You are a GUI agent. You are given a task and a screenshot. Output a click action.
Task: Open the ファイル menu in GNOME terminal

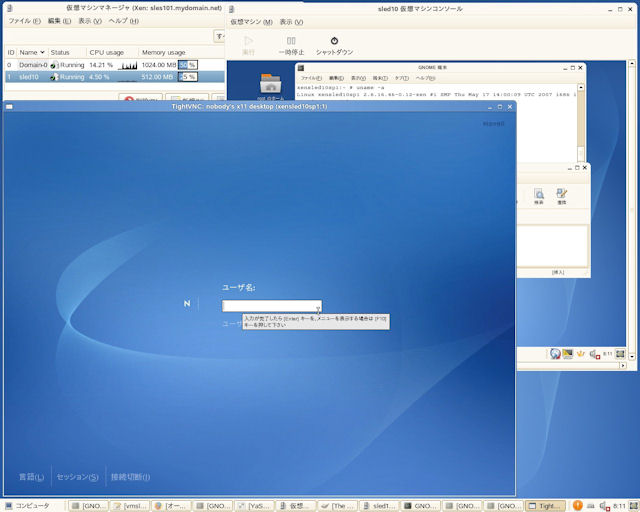311,78
